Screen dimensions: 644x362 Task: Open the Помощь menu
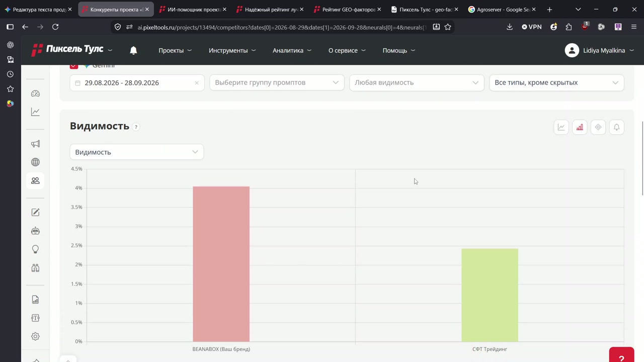[399, 50]
